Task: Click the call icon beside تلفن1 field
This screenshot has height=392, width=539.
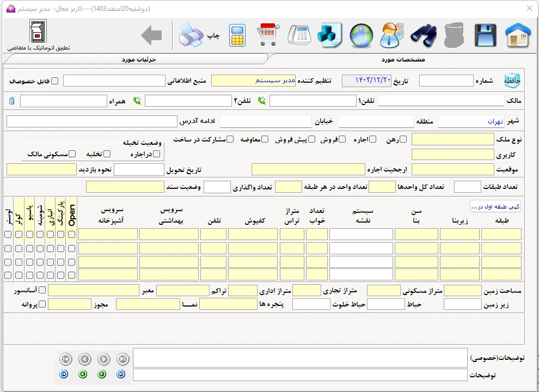Action: pos(262,101)
